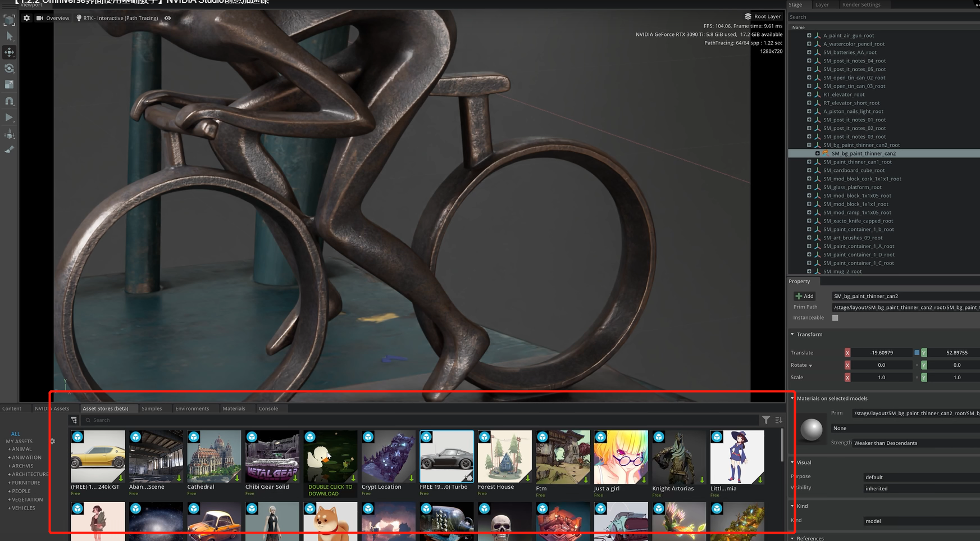Click the Sketchfab badge on Cathedral asset
Image resolution: width=980 pixels, height=541 pixels.
pos(194,437)
